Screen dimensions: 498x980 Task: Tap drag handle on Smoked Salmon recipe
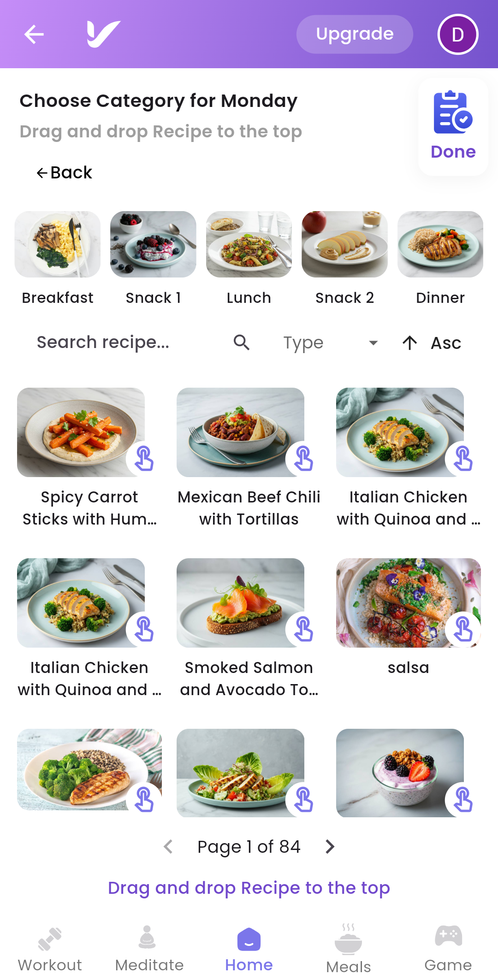click(x=303, y=629)
